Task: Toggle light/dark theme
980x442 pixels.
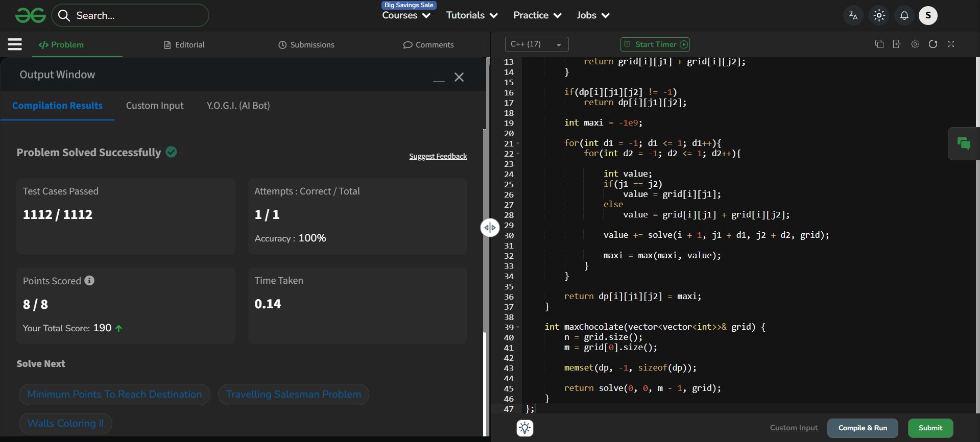Action: click(879, 15)
